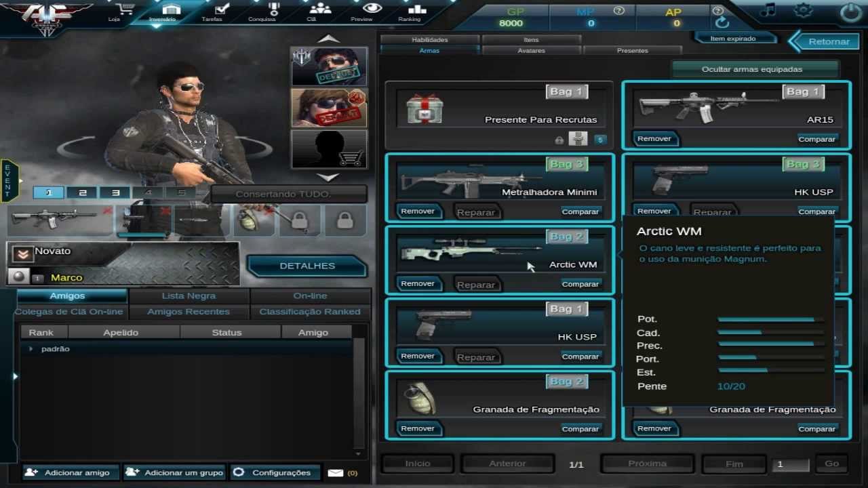The height and width of the screenshot is (488, 868).
Task: Open the Classificação Ranked tab
Action: pos(310,312)
